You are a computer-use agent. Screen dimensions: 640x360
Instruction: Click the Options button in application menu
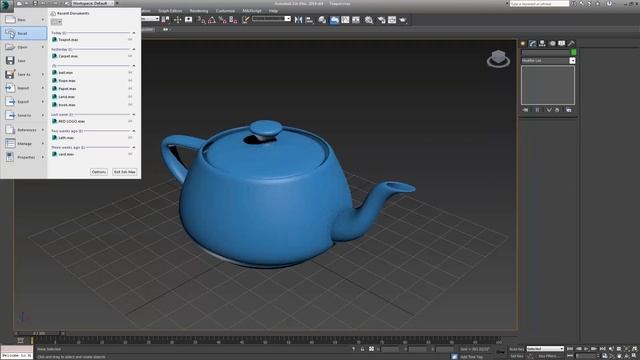99,172
